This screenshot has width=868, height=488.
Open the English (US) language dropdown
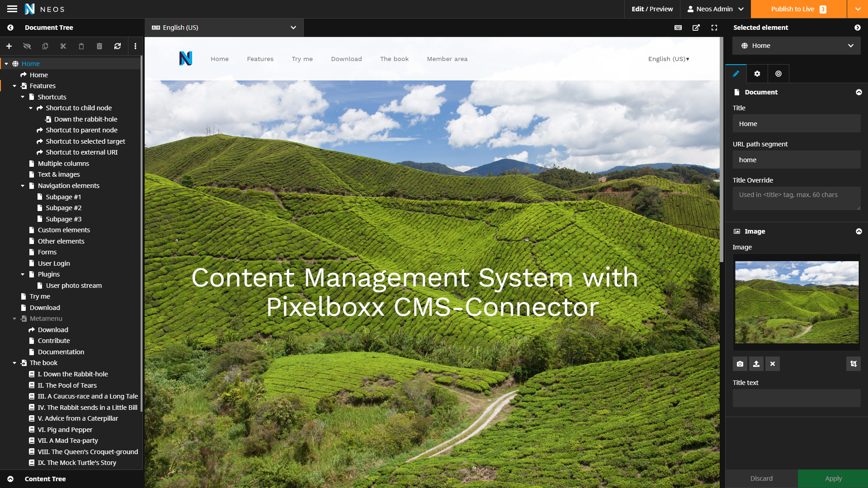pyautogui.click(x=224, y=28)
